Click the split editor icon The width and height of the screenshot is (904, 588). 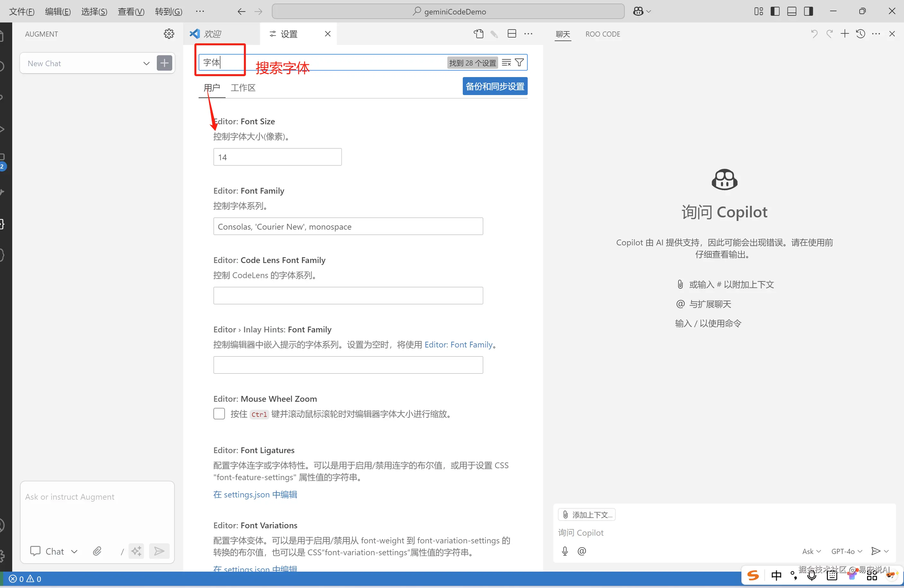coord(512,34)
